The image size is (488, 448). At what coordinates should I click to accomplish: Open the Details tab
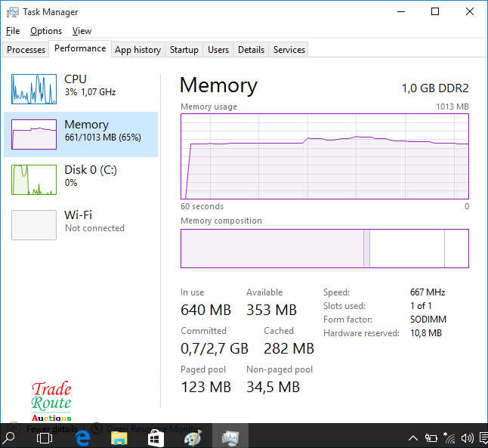pyautogui.click(x=251, y=50)
